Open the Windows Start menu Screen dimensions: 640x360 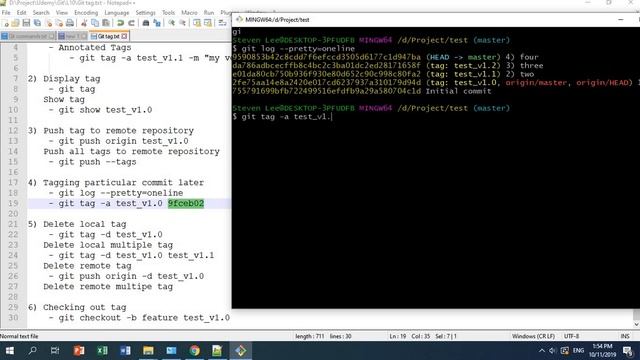coord(9,351)
